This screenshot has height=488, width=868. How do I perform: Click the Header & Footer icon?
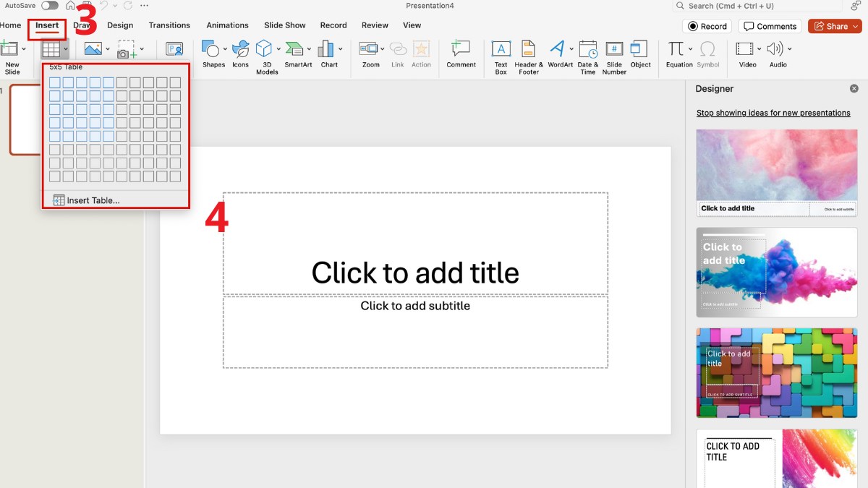528,49
